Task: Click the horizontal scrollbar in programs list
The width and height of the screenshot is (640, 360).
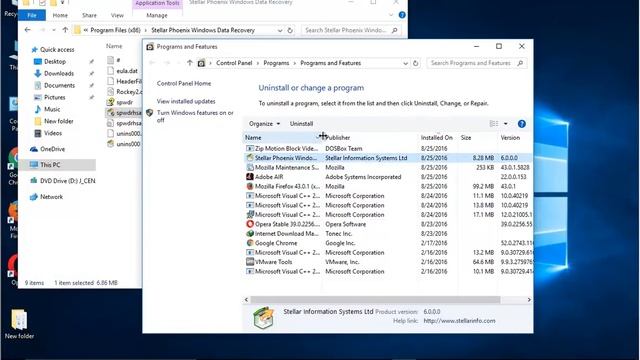Action: click(x=375, y=300)
